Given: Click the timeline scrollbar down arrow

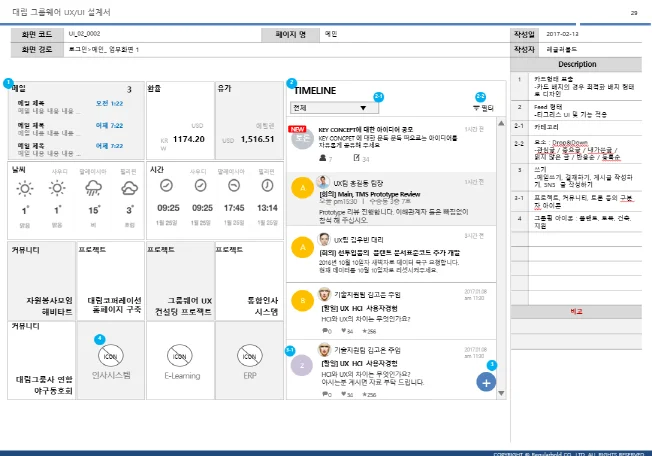Looking at the screenshot, I should (x=501, y=393).
